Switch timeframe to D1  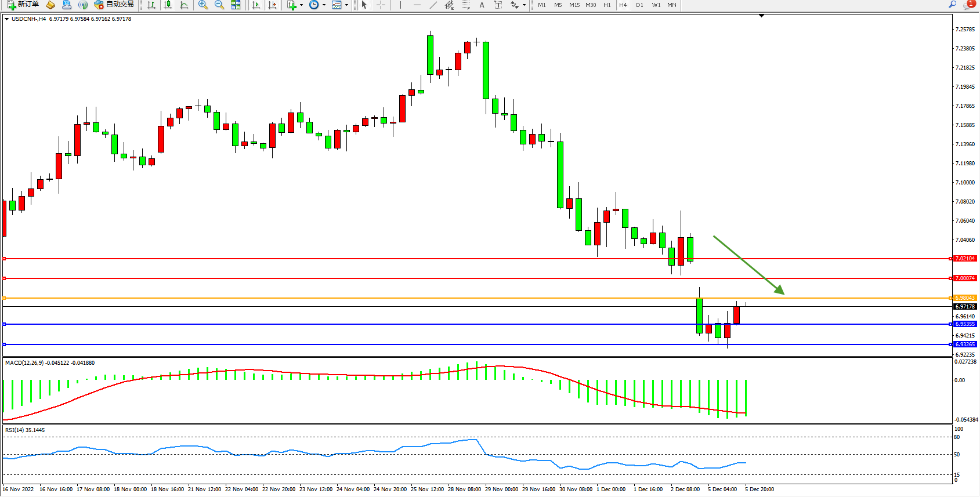click(639, 5)
